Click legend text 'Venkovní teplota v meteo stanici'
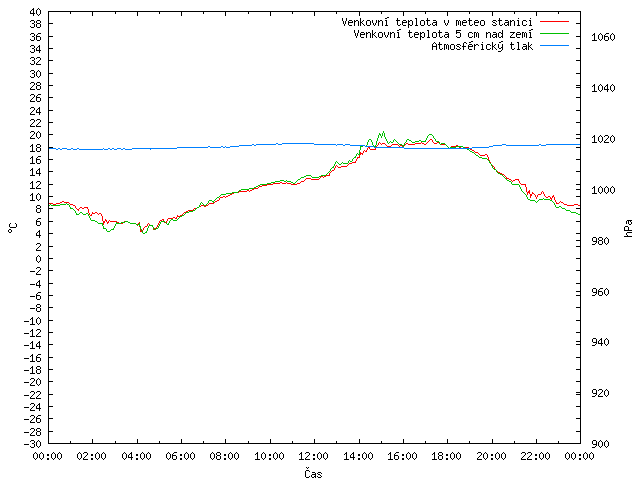The width and height of the screenshot is (640, 480). pos(437,22)
